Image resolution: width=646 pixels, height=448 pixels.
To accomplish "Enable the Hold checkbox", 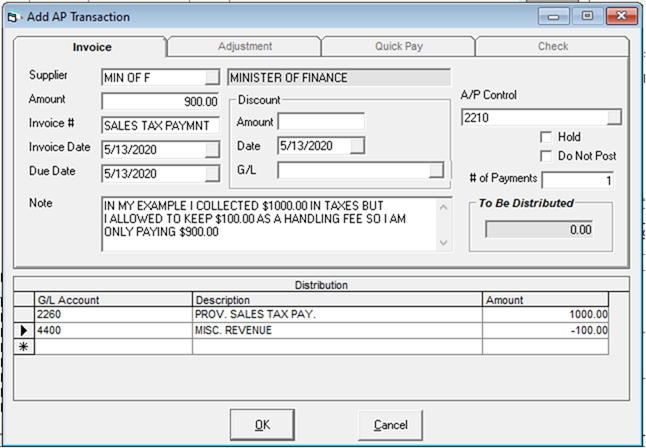I will point(546,137).
